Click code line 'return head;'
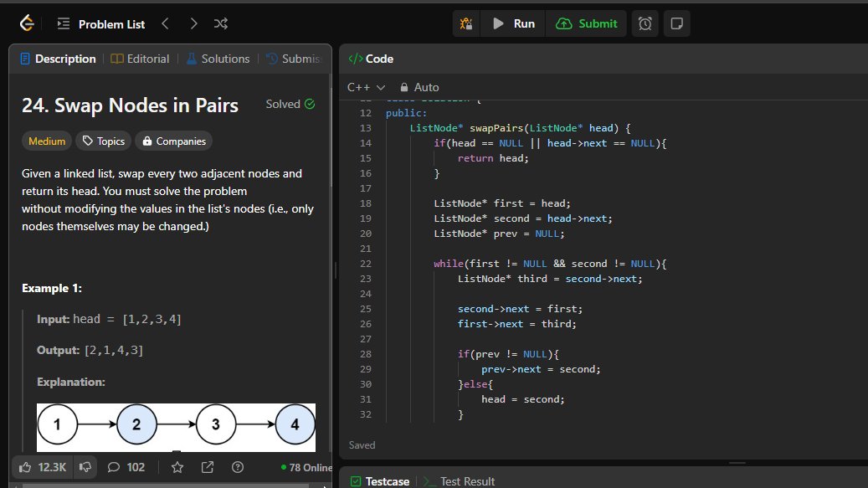The width and height of the screenshot is (868, 488). 493,158
